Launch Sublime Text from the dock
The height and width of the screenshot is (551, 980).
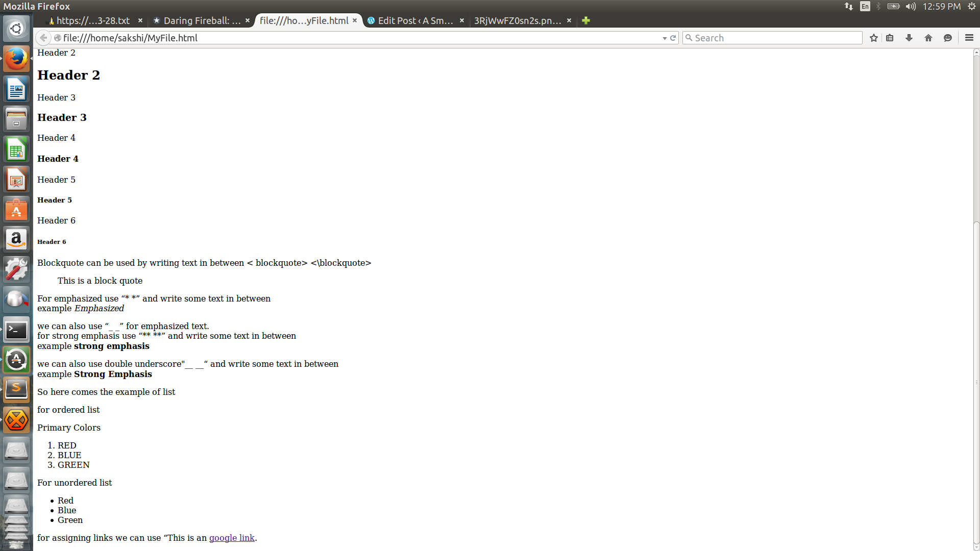click(x=16, y=390)
